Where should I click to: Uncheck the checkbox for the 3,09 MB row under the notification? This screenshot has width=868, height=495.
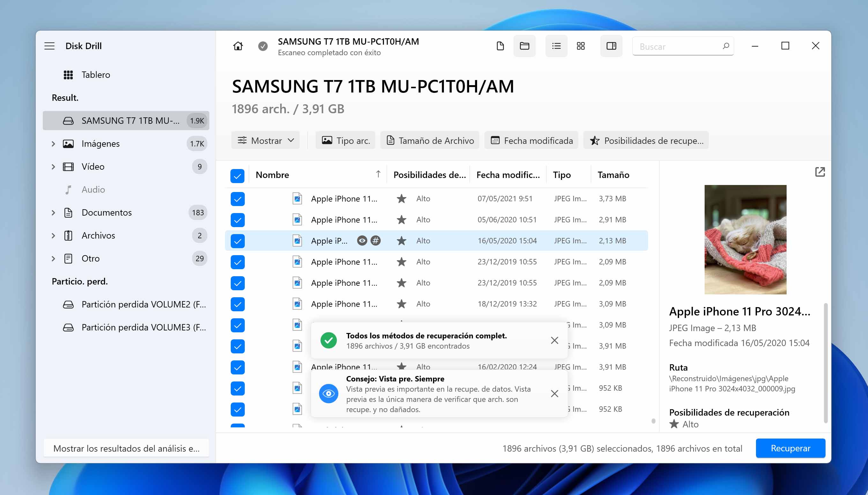(237, 325)
